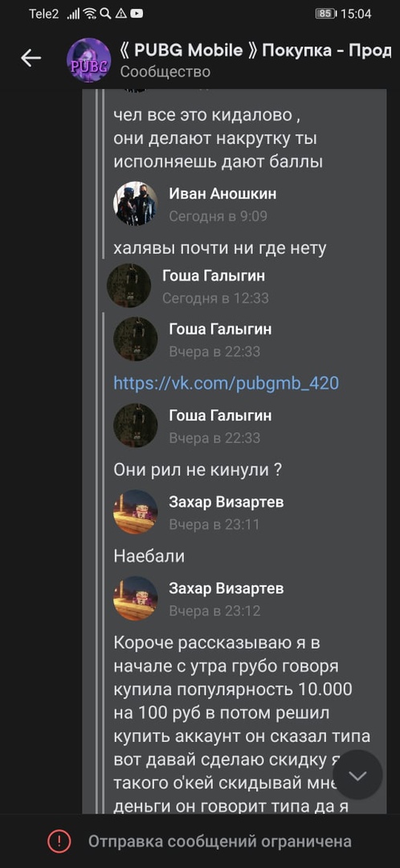Open the vk.com/pubgmb_420 link
The image size is (400, 868).
(227, 383)
